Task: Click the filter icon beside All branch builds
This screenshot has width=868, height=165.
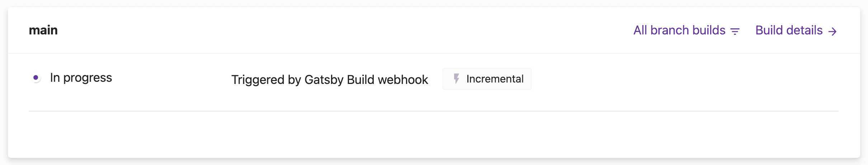Action: [x=735, y=32]
